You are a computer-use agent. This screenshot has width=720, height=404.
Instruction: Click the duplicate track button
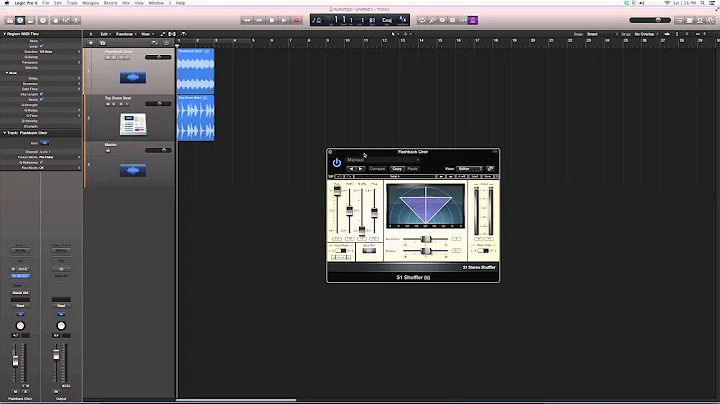click(102, 43)
